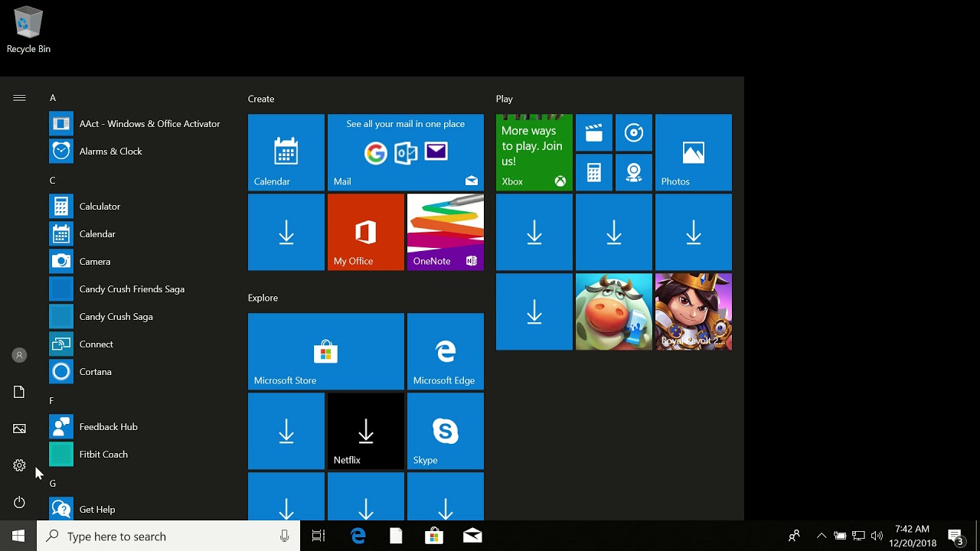Image resolution: width=980 pixels, height=551 pixels.
Task: Launch the Royal Revolt 2 game tile
Action: coord(694,311)
